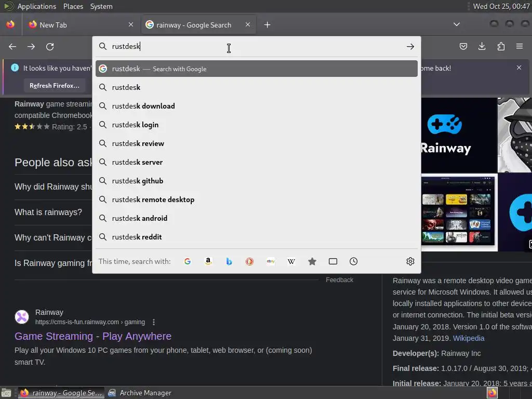Open search settings gear icon

pos(410,261)
